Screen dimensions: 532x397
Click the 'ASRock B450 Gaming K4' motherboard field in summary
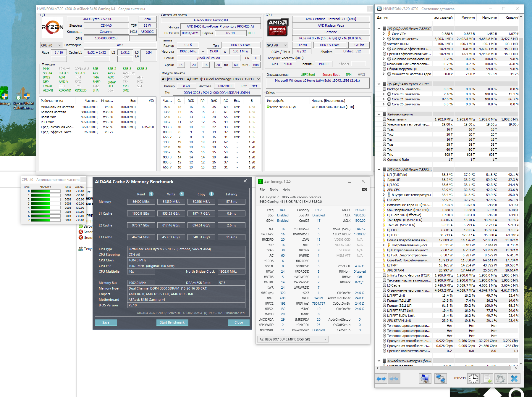click(211, 20)
